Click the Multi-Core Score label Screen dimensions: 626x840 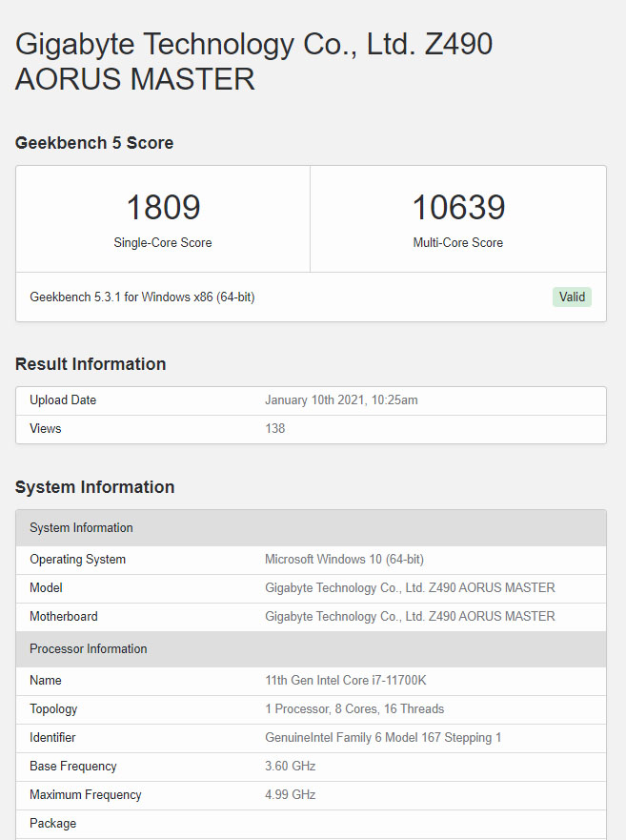tap(458, 243)
